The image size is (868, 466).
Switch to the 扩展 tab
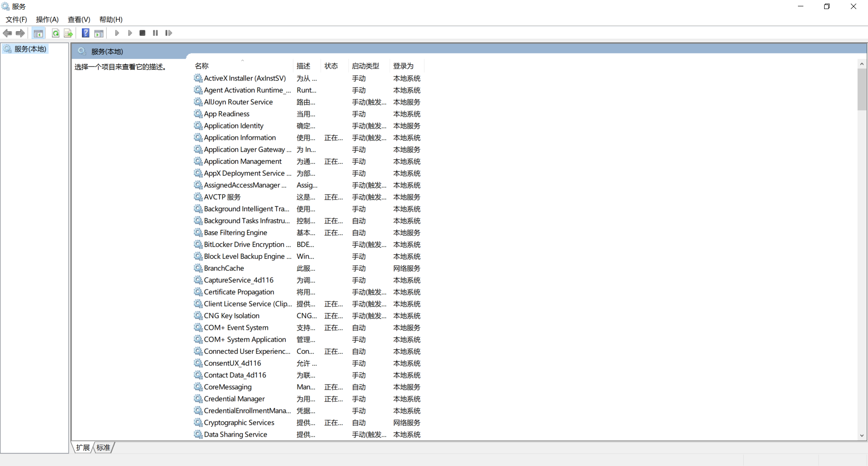(83, 447)
